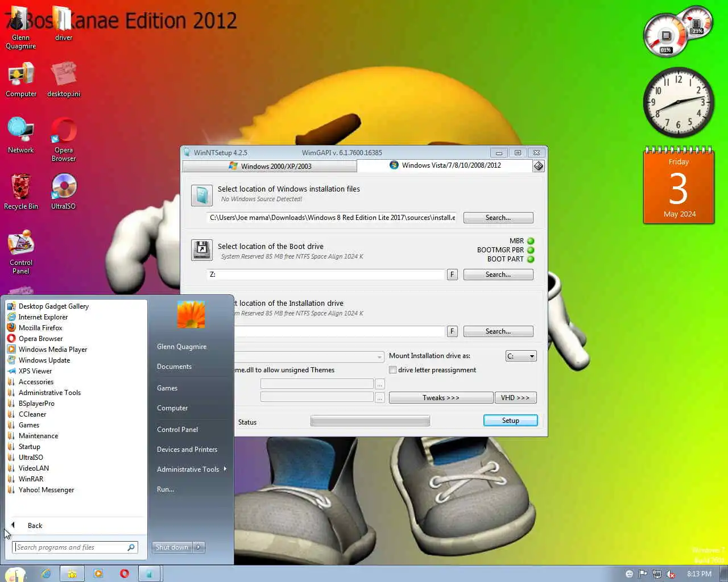The width and height of the screenshot is (728, 582).
Task: Open Documents from Start menu
Action: coord(174,367)
